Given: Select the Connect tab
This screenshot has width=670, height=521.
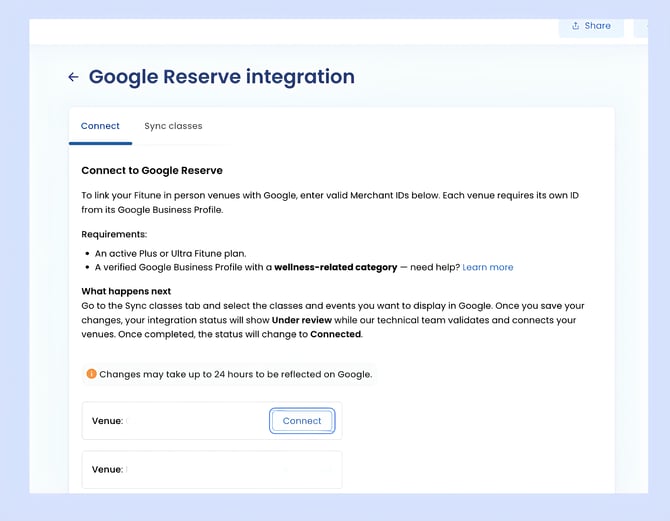Looking at the screenshot, I should 100,126.
